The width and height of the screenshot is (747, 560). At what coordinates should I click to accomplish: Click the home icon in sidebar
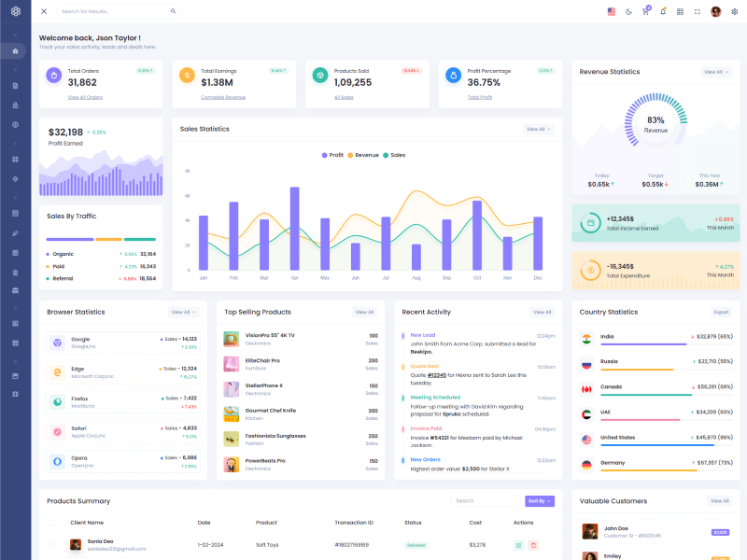pos(15,50)
